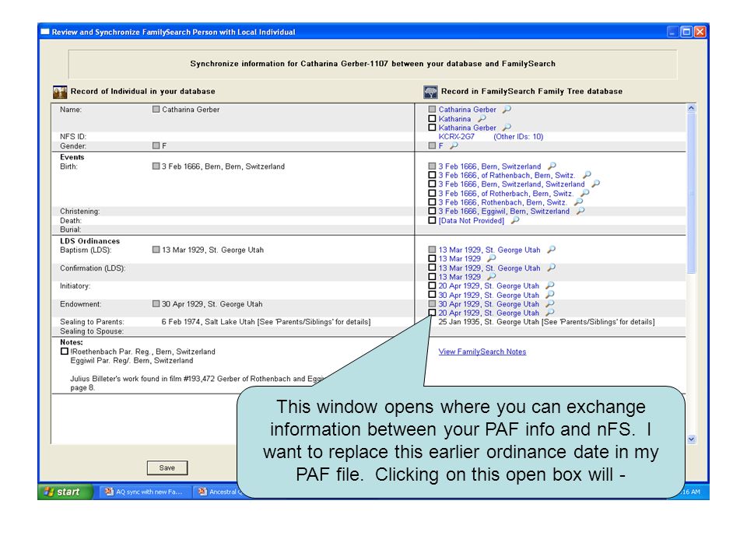Open details magnifier for Katharina Gerber

coord(507,127)
